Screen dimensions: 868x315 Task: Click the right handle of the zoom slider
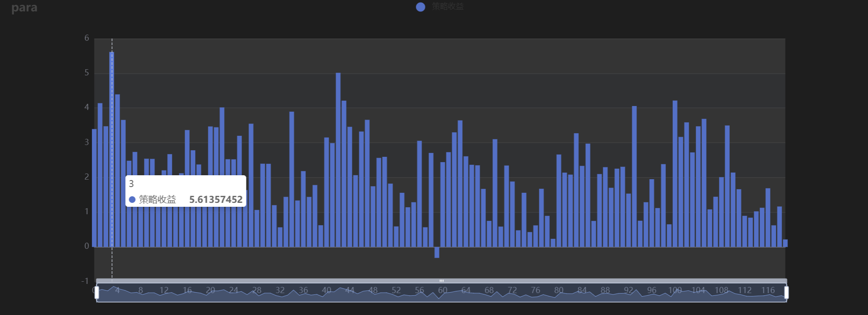(x=786, y=292)
